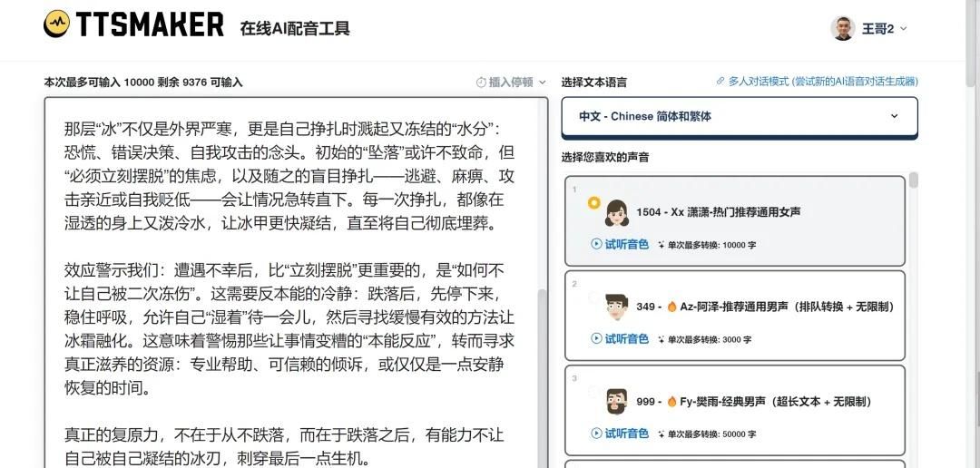Click the female avatar of voice 1504 潇潇
This screenshot has height=468, width=980.
point(616,213)
